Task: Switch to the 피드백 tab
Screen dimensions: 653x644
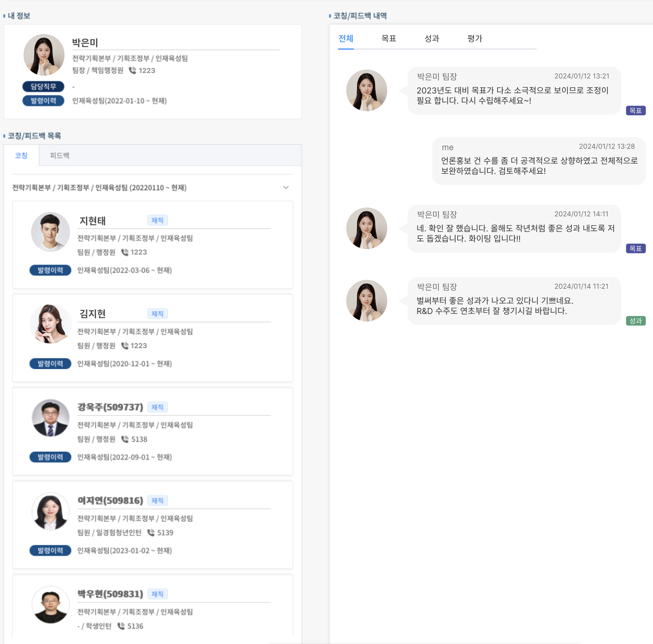Action: [x=59, y=156]
